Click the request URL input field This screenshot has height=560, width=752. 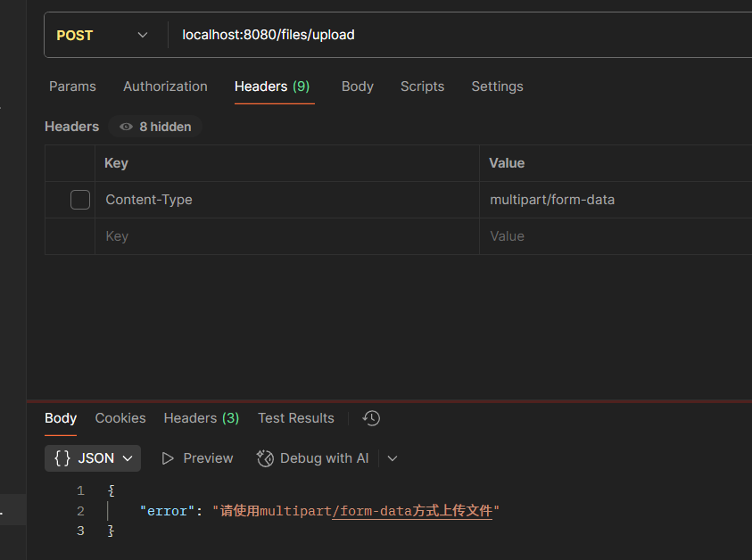[x=446, y=35]
